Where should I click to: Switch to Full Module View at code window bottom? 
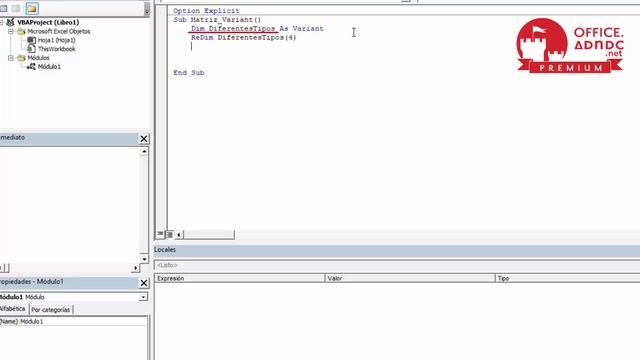[169, 234]
